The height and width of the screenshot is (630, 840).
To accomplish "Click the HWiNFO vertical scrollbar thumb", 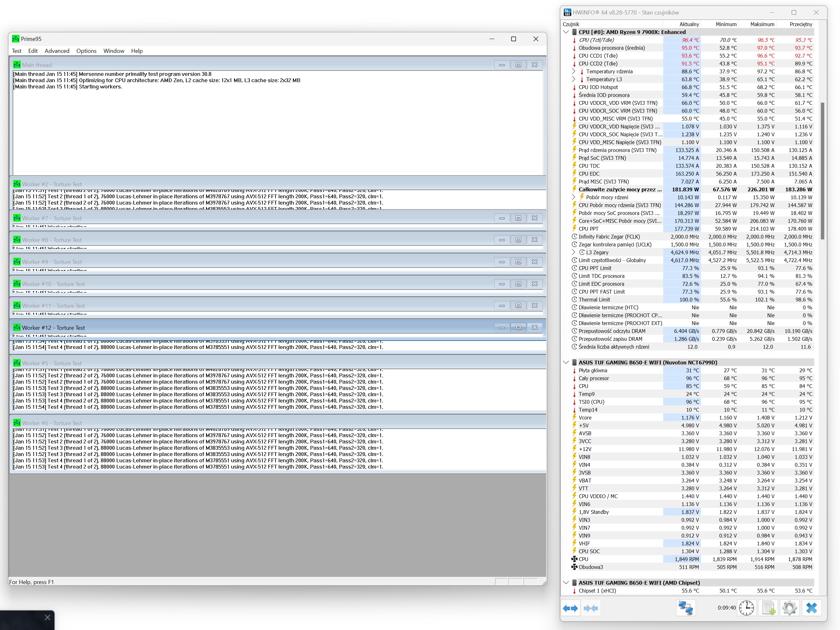I will 822,171.
